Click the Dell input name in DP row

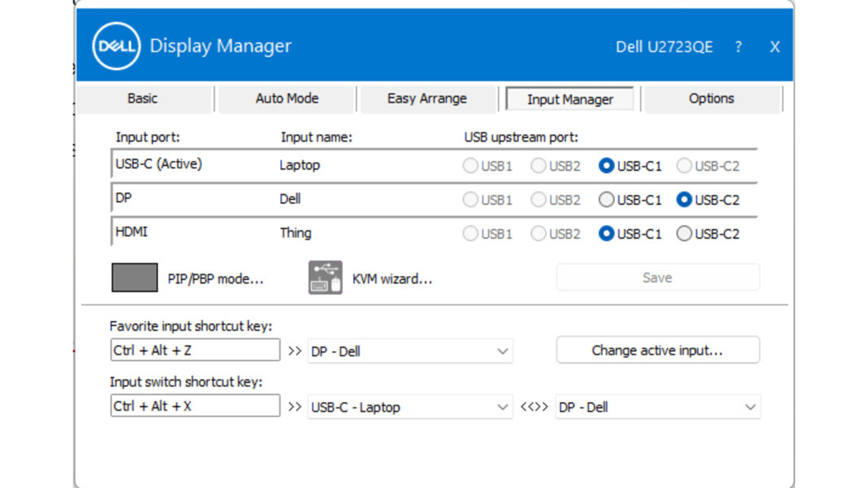(290, 199)
